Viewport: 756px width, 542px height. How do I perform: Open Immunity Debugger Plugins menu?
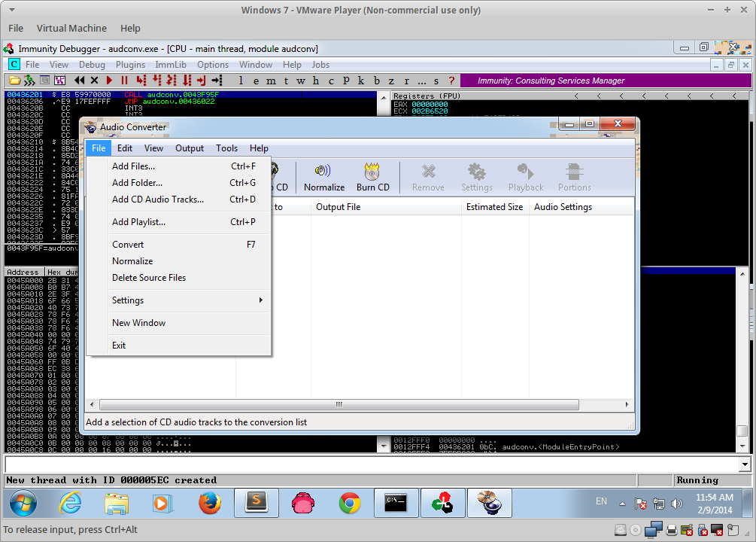[x=130, y=65]
